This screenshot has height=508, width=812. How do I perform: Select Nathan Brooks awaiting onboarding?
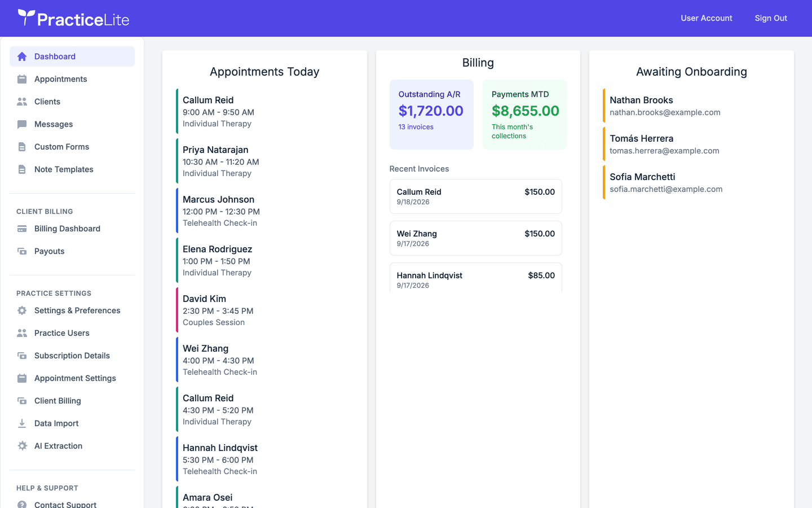coord(691,106)
